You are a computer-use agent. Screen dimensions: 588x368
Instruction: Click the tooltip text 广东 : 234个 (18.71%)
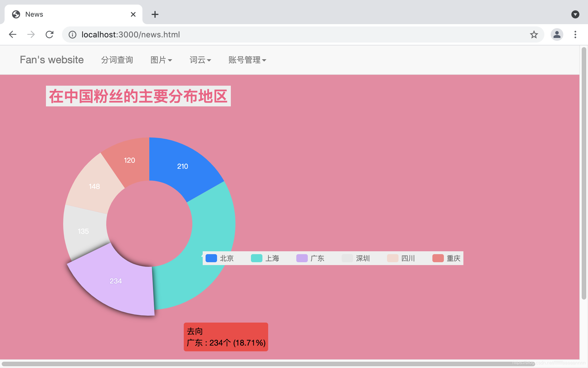pyautogui.click(x=226, y=343)
